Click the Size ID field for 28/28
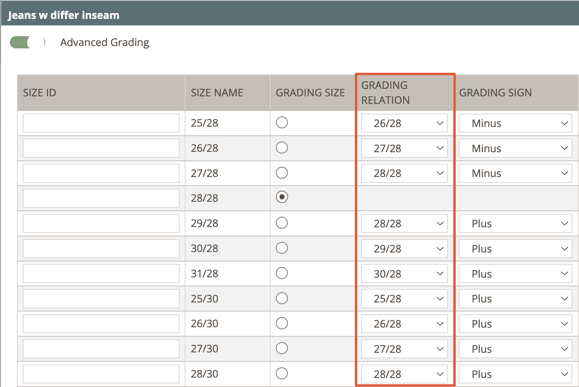Screen dimensions: 579x387 [101, 198]
